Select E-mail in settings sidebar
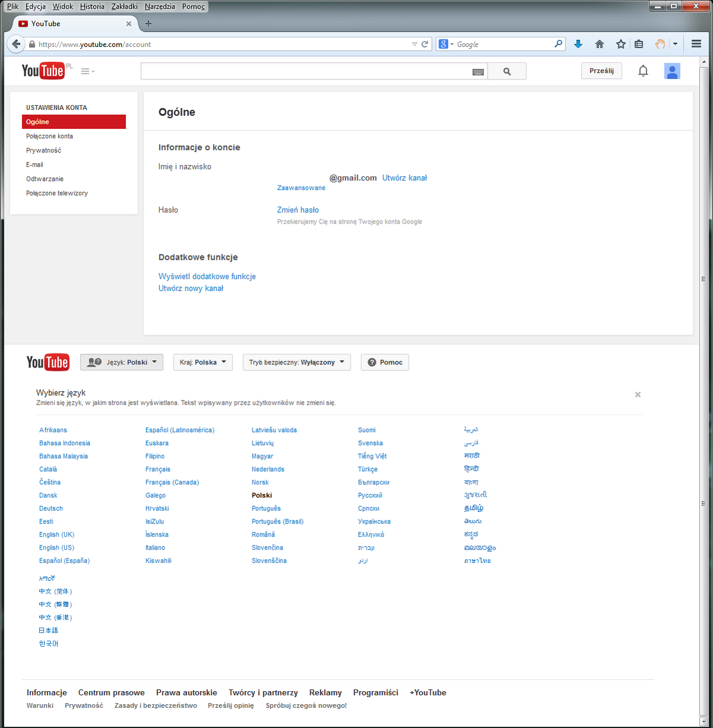713x728 pixels. (34, 165)
